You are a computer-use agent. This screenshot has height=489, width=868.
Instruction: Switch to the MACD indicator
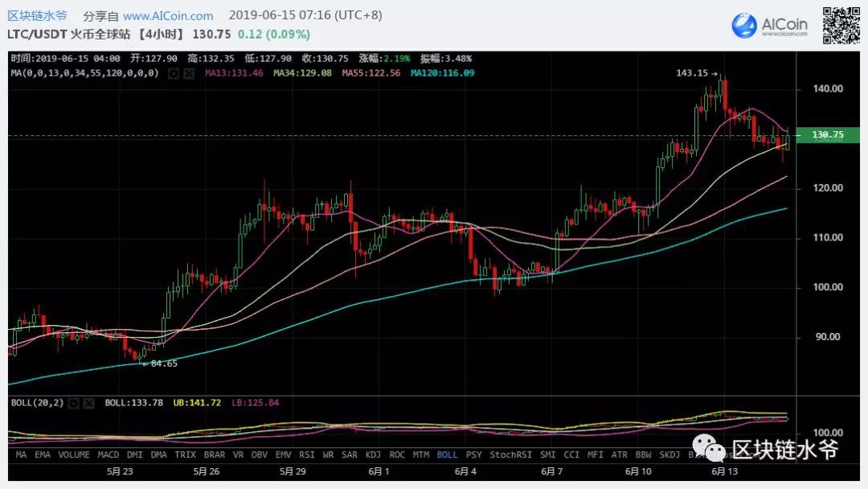coord(108,454)
